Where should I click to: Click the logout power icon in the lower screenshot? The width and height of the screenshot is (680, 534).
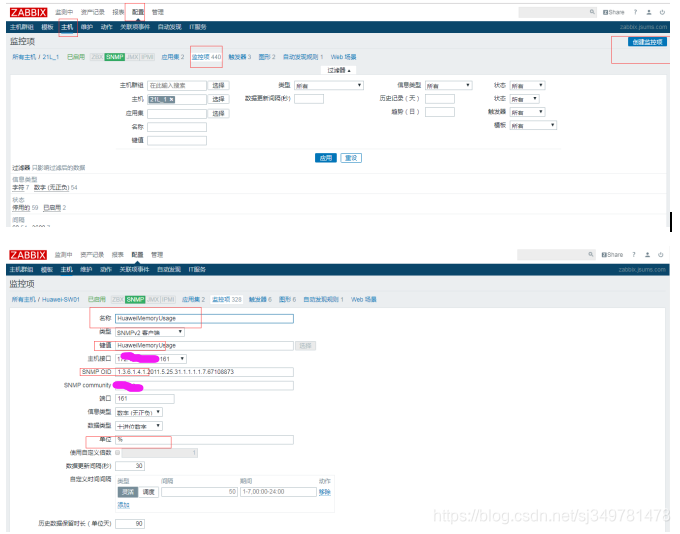[660, 255]
